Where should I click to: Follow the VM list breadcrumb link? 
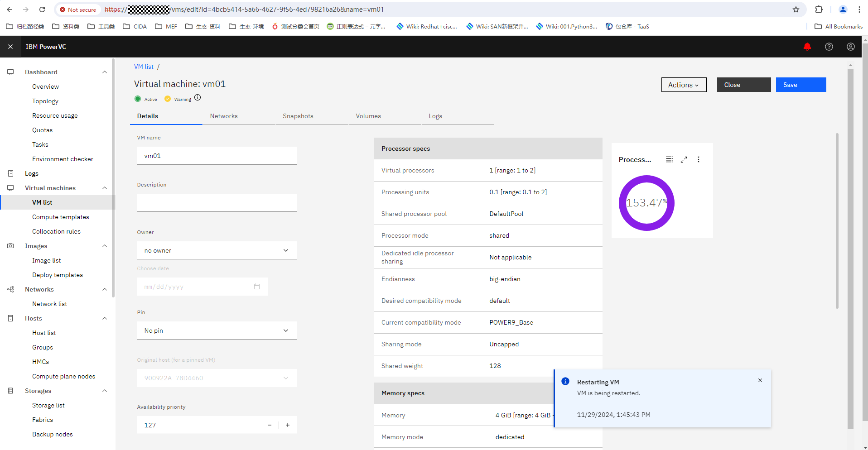pyautogui.click(x=144, y=67)
